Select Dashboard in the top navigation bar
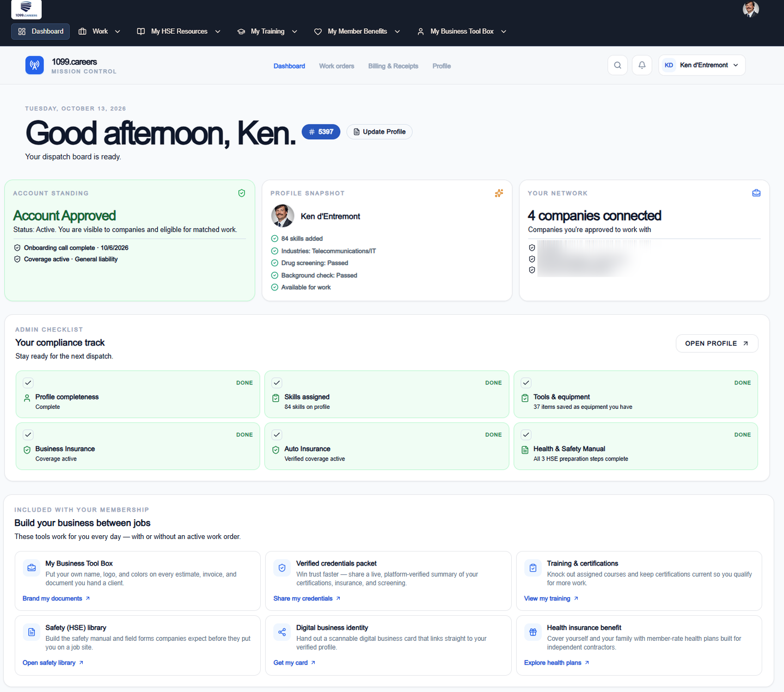The image size is (784, 692). click(41, 32)
